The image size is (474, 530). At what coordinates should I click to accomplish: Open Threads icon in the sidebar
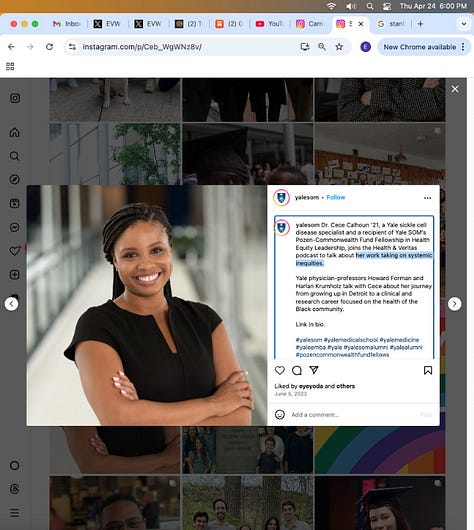(15, 489)
